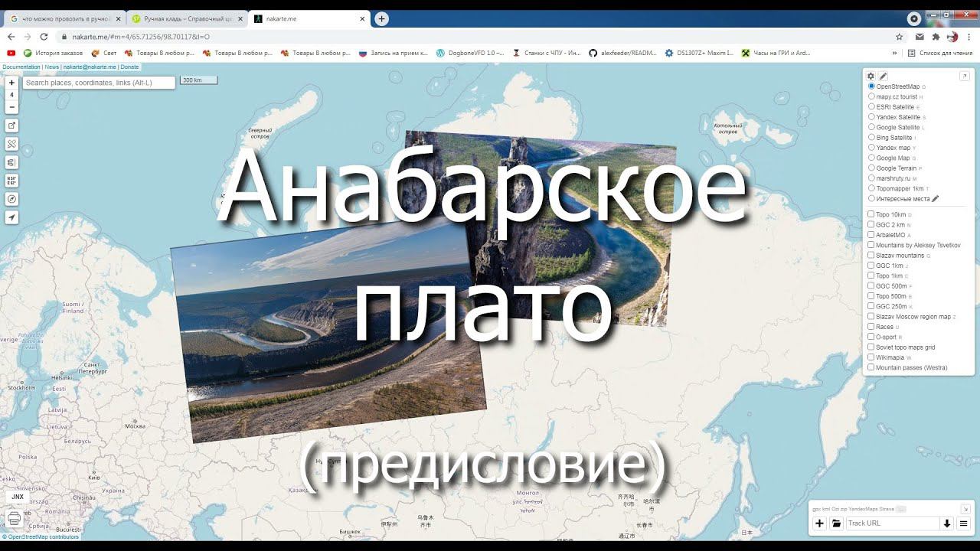This screenshot has width=980, height=551.
Task: Enable Topo 10km overlay
Action: [x=871, y=214]
